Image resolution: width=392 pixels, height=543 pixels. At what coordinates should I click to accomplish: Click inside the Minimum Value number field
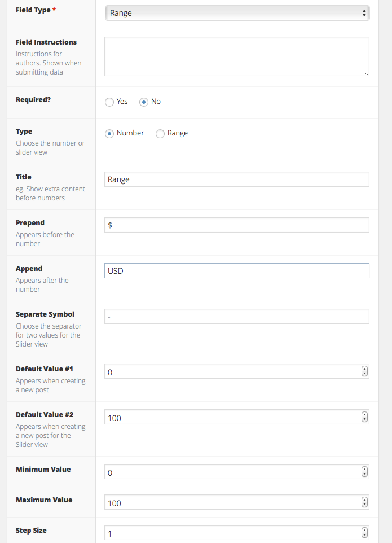pyautogui.click(x=231, y=472)
